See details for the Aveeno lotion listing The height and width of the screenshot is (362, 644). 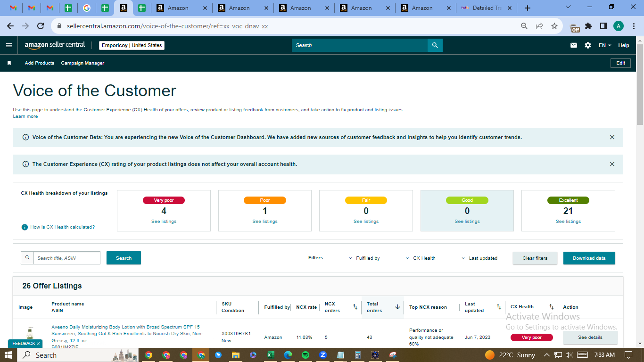click(x=590, y=337)
